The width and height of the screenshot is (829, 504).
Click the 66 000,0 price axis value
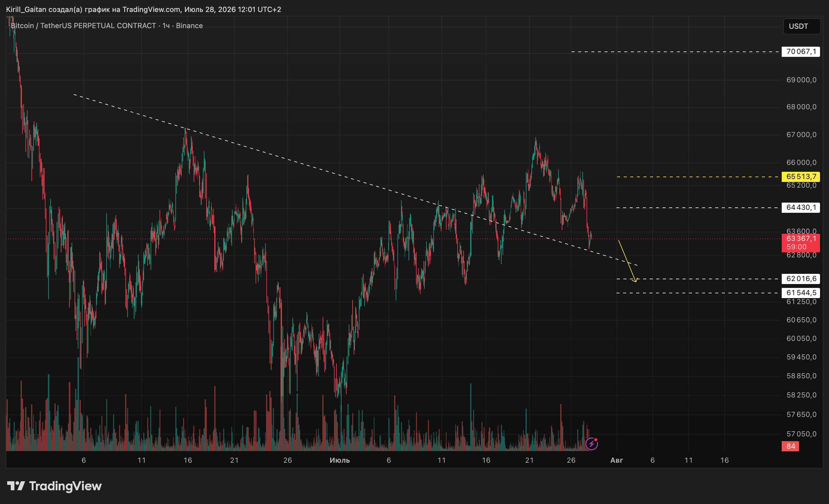(801, 163)
